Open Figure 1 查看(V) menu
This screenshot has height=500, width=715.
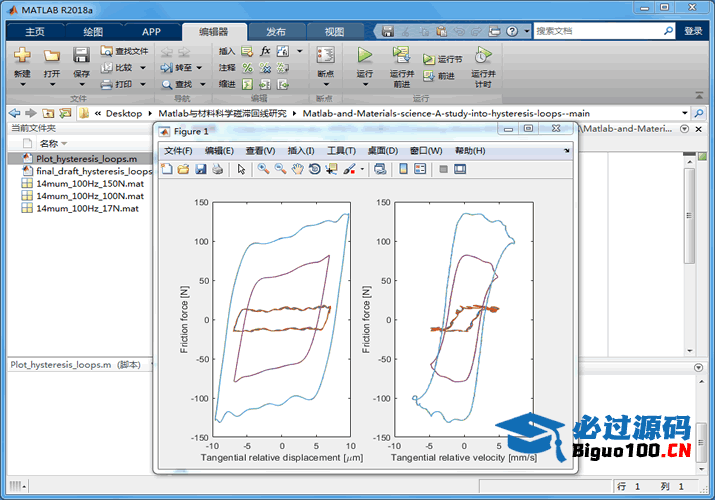(260, 150)
